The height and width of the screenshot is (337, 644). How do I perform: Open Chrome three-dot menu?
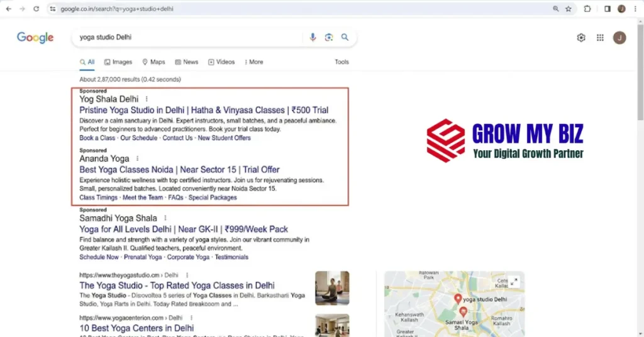click(x=635, y=9)
